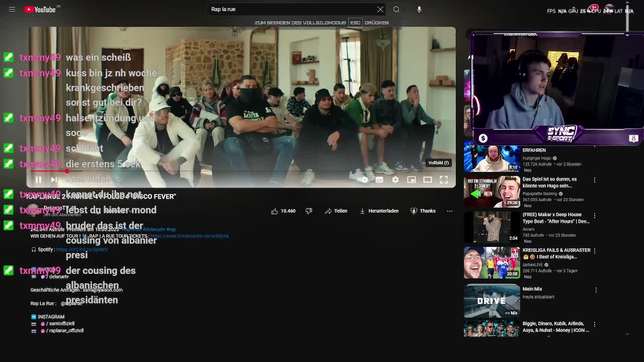Open options for Kreisliga Fails video
This screenshot has height=362, width=644.
595,251
